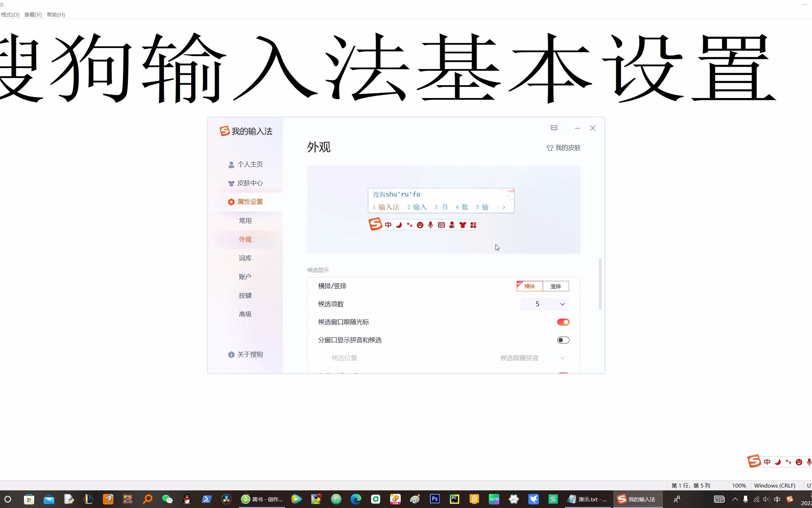Click the settings panel vertical scrollbar

(x=600, y=284)
